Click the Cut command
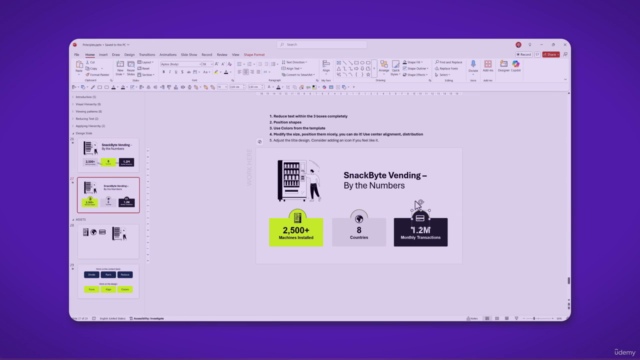This screenshot has height=360, width=640. tap(91, 62)
